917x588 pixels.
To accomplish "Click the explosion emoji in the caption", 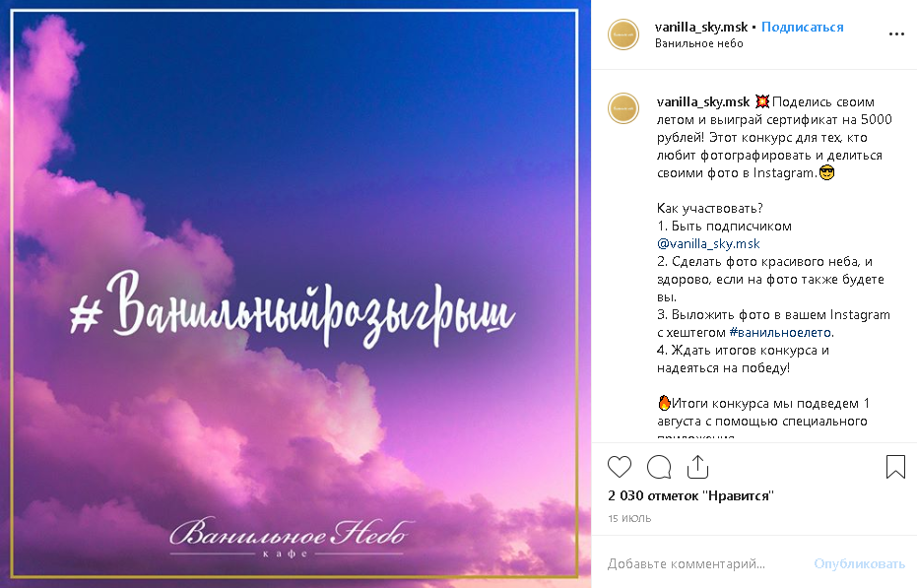I will coord(762,101).
